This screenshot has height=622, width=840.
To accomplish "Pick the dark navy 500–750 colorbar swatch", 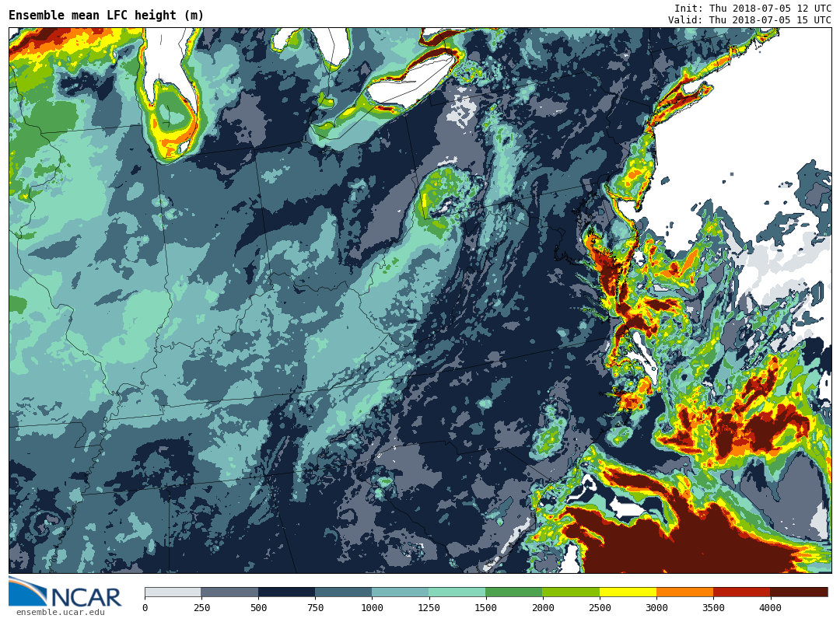I will 286,592.
